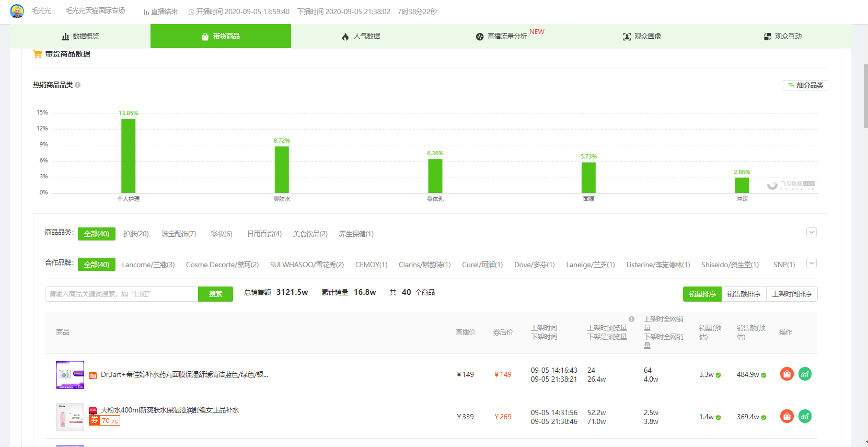Click the 面膜 chart bar
868x447 pixels.
588,177
